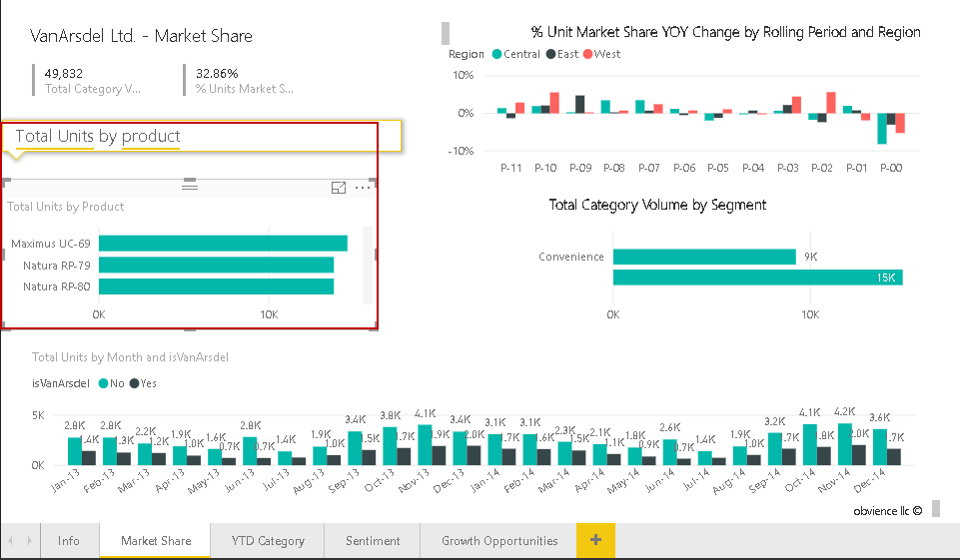Toggle the isVanArsdel 'Yes' legend item
Viewport: 960px width, 560px height.
(x=135, y=383)
